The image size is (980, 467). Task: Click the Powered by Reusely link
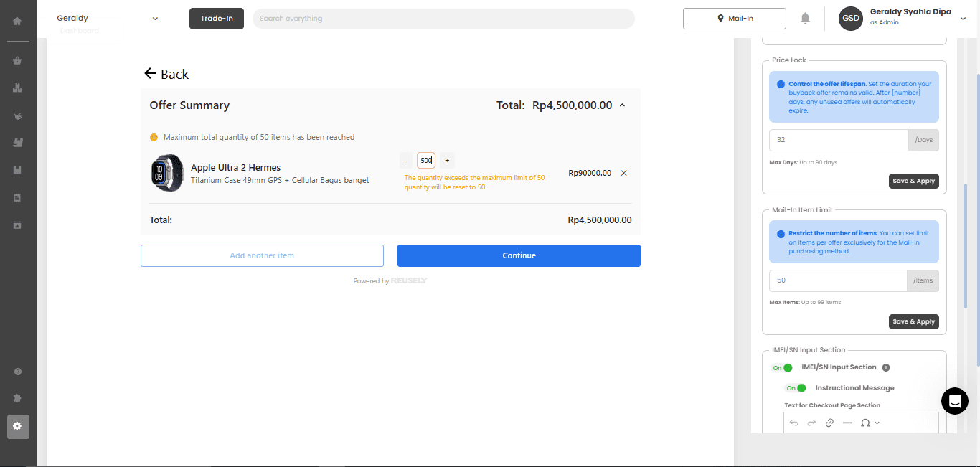[x=390, y=281]
